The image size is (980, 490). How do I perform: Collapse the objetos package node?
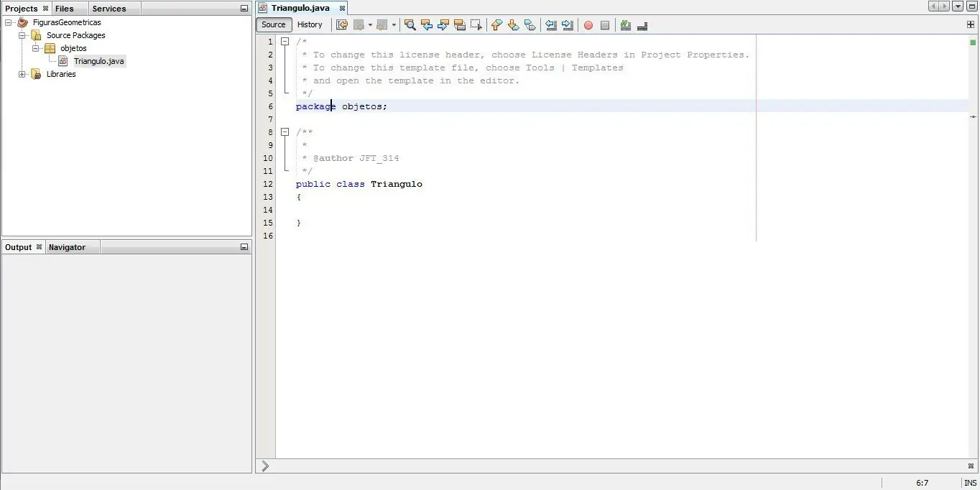pos(36,48)
